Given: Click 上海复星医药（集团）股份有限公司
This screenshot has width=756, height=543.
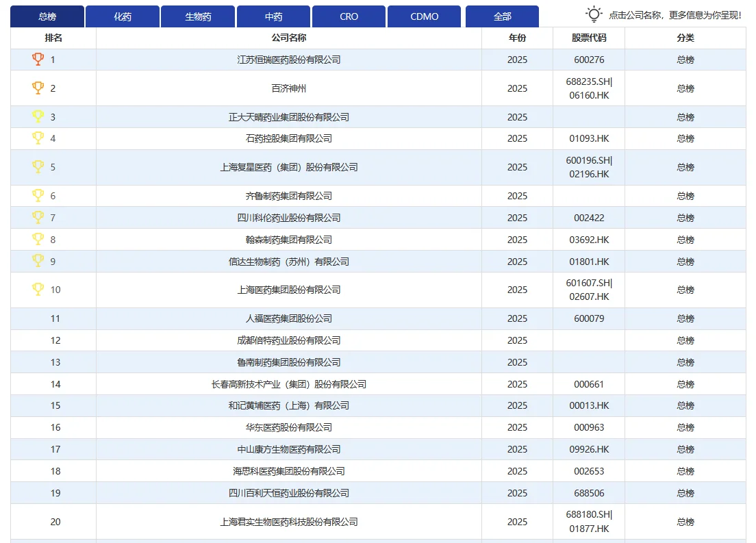Looking at the screenshot, I should tap(289, 167).
